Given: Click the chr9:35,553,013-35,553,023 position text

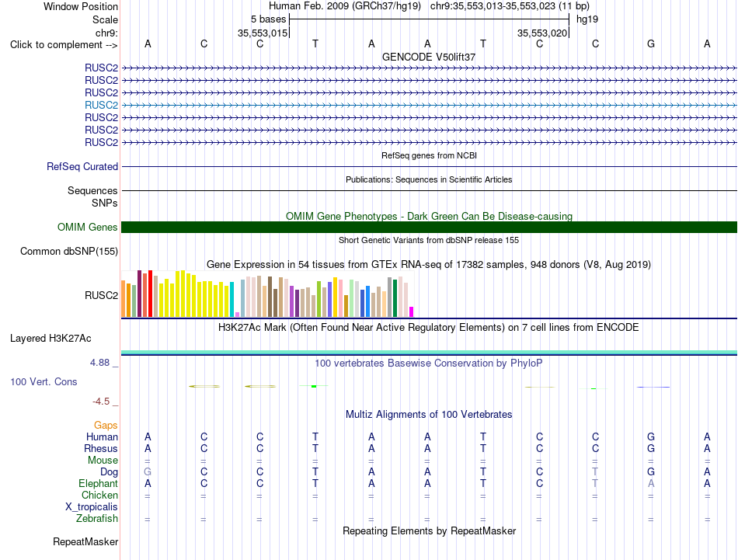Looking at the screenshot, I should (x=510, y=6).
